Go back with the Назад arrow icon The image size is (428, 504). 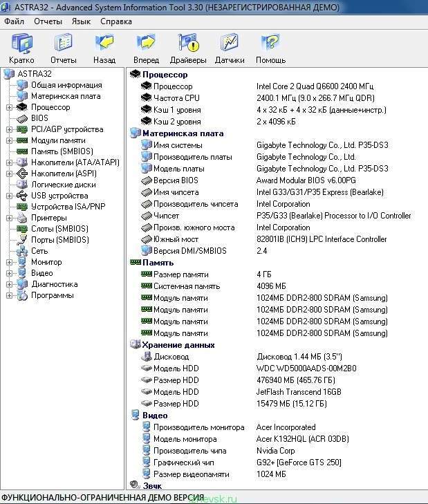pos(104,42)
